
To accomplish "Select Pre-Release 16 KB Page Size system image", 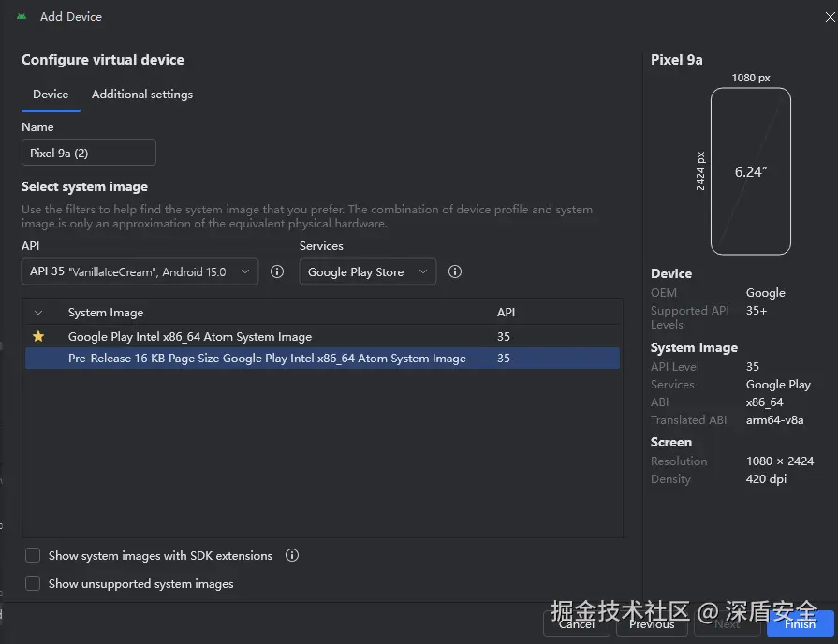I will (x=267, y=358).
